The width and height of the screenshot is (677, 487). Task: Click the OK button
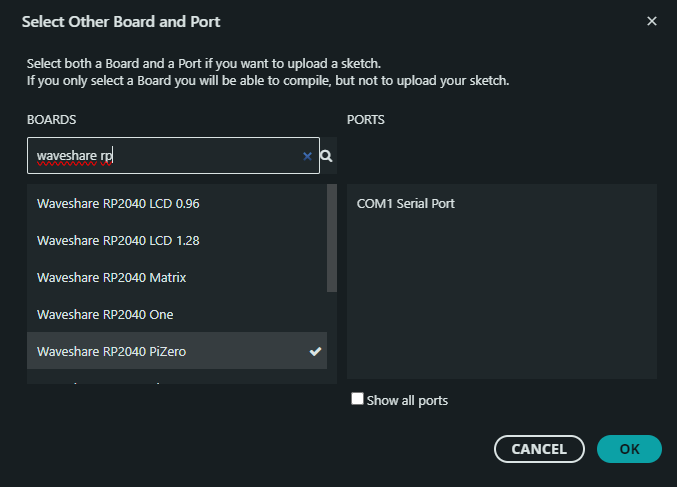pyautogui.click(x=629, y=449)
